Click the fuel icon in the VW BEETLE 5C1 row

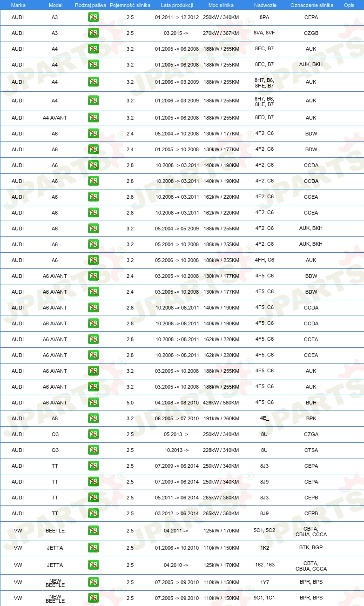93,531
